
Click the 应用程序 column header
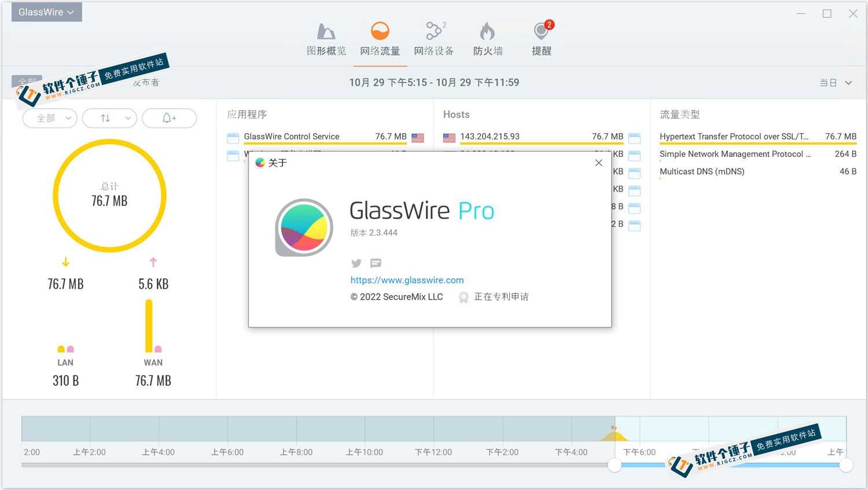coord(247,115)
